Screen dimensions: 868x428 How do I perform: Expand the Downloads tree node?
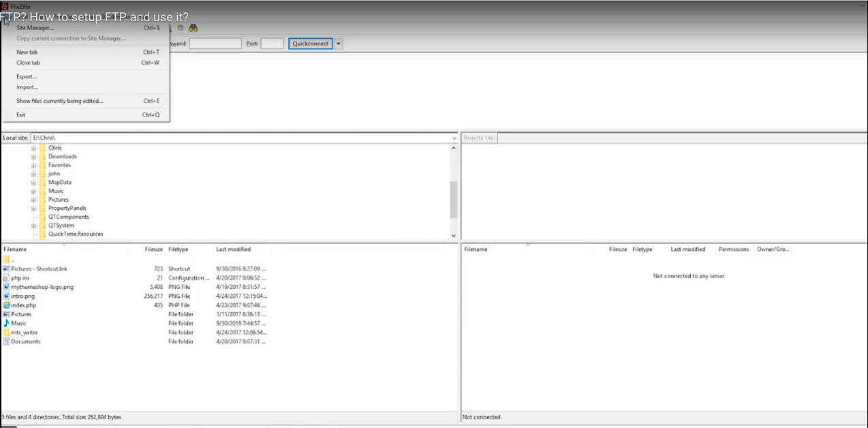(x=33, y=157)
